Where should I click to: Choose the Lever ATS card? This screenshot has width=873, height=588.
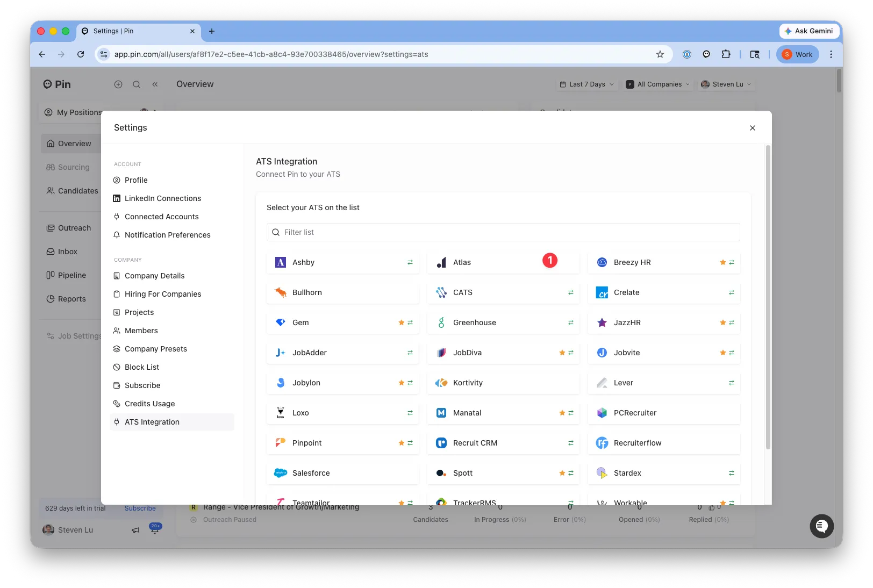(664, 383)
